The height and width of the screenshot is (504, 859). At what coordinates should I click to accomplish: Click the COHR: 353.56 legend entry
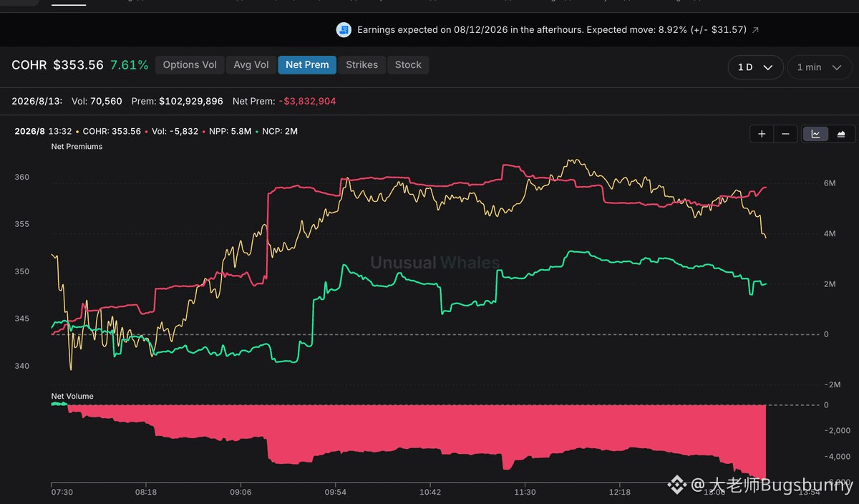(112, 132)
